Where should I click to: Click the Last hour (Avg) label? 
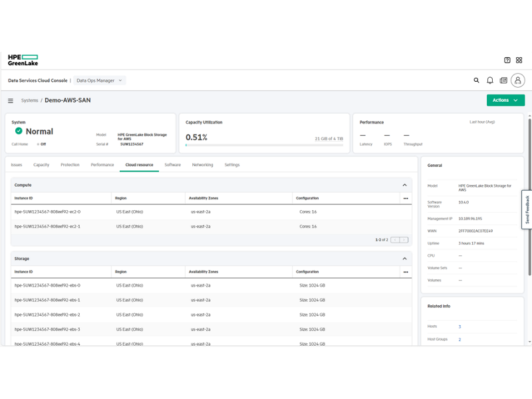[x=482, y=122]
